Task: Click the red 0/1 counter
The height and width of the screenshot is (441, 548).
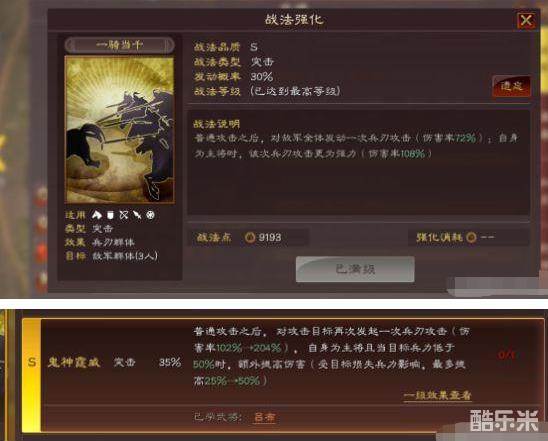Action: click(x=506, y=355)
